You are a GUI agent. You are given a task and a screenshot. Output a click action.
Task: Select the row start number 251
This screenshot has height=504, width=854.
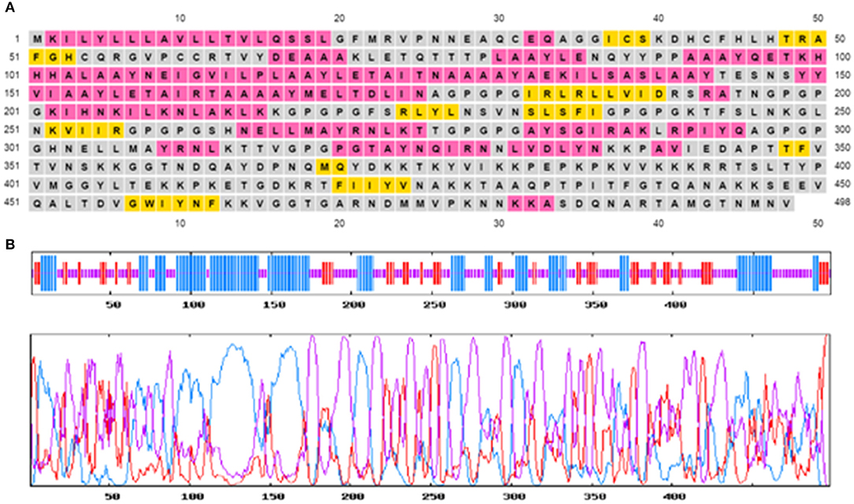click(13, 129)
